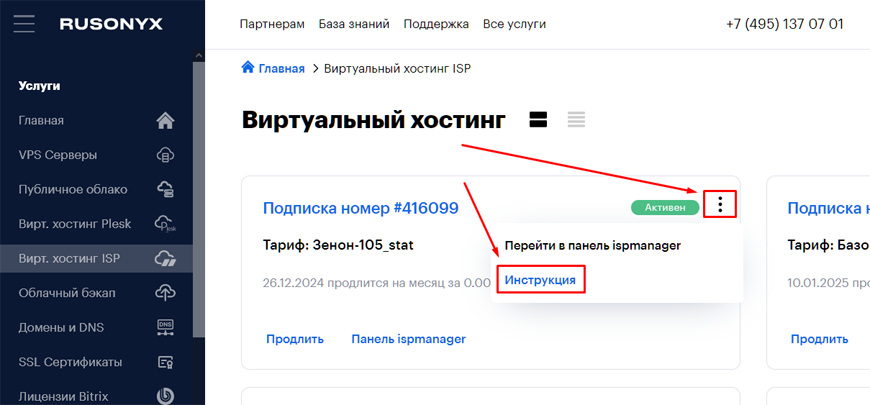Image resolution: width=870 pixels, height=405 pixels.
Task: Click the Вирт. хостинг ISP icon
Action: [165, 259]
